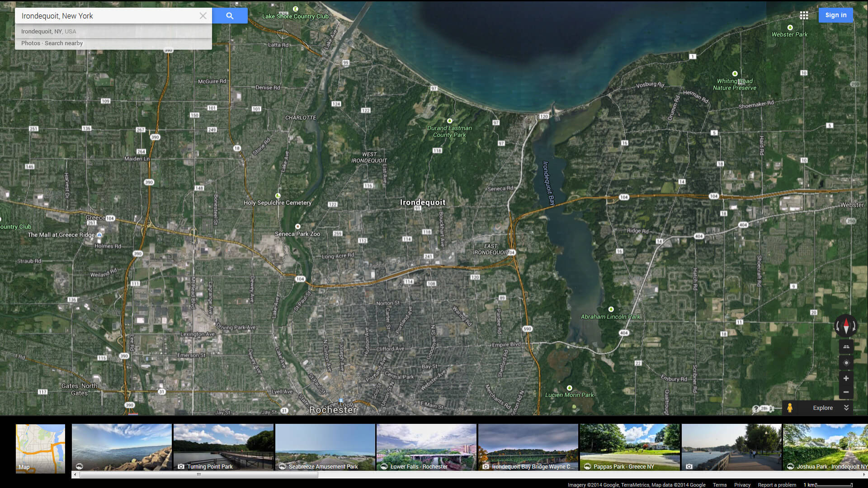Click the Photos link under search
868x488 pixels.
click(x=30, y=43)
